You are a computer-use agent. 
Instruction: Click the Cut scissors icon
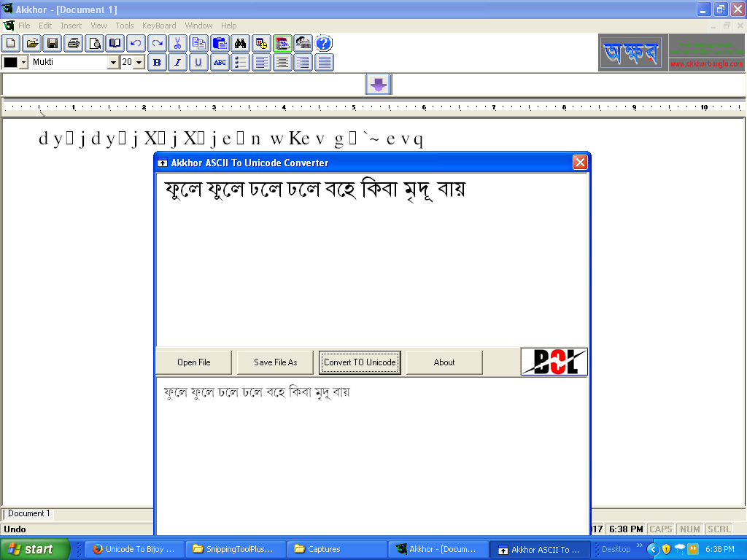pos(177,43)
